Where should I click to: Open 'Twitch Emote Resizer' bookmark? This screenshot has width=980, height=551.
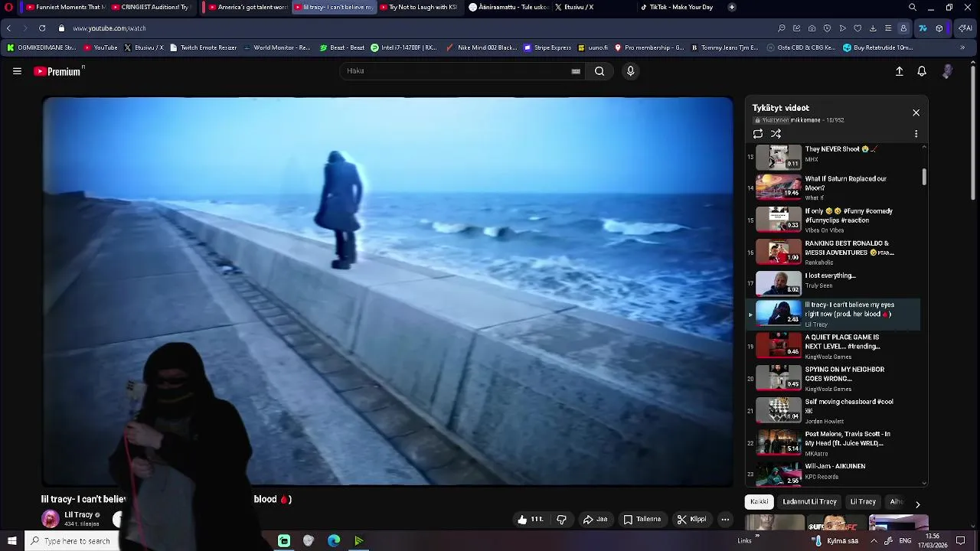tap(203, 47)
